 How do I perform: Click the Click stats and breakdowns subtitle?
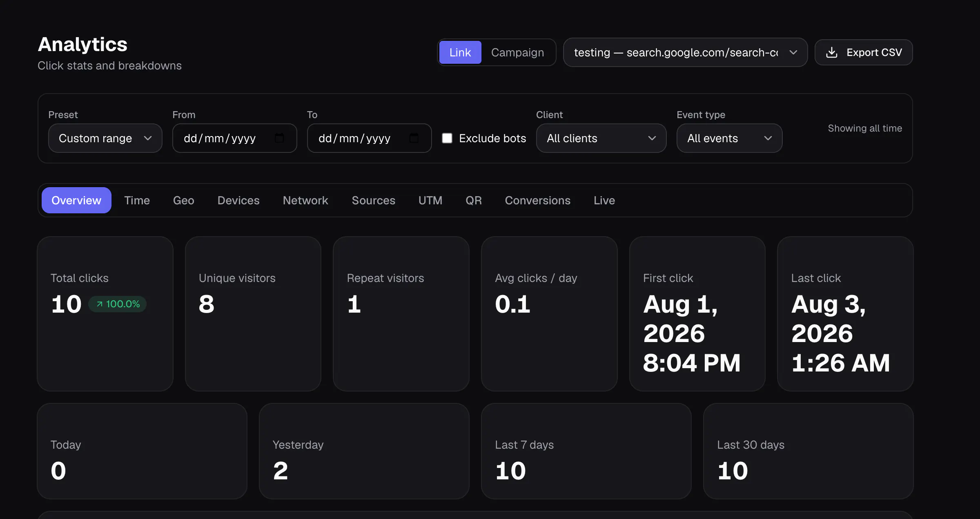coord(109,65)
